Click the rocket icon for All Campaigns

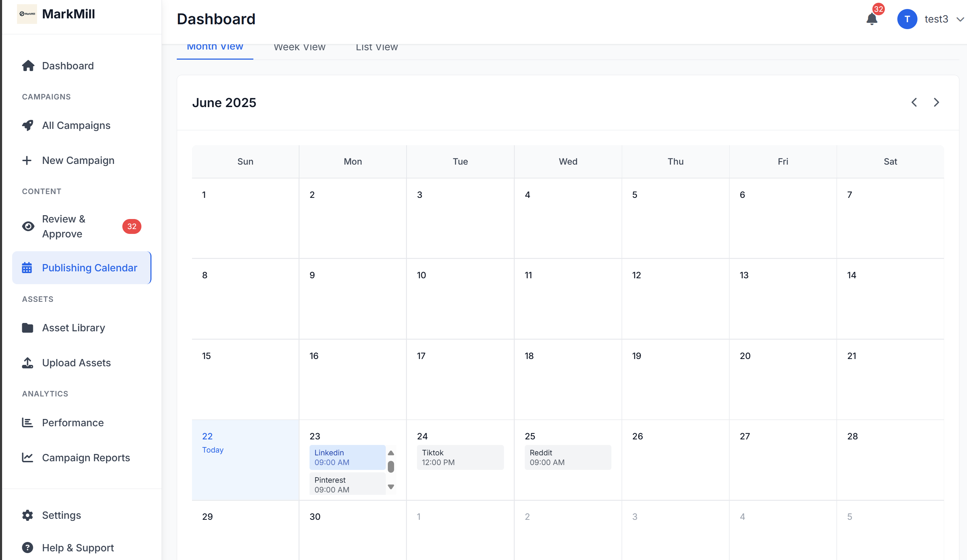[x=28, y=125]
